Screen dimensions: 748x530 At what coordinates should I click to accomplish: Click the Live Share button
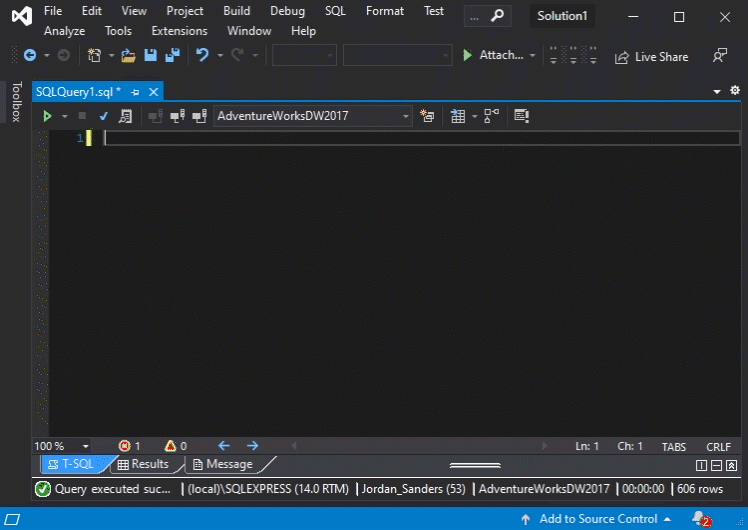[652, 57]
